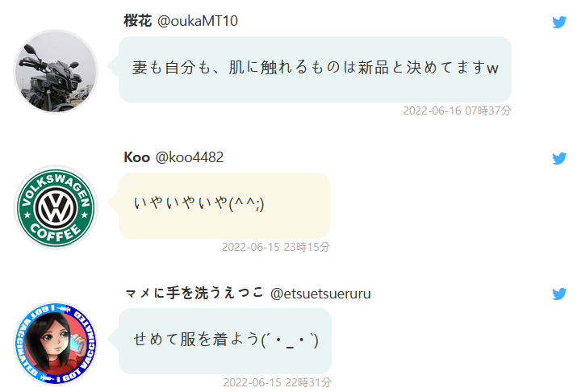The height and width of the screenshot is (392, 577).
Task: Select the I Got Vaccinated profile avatar
Action: click(56, 343)
